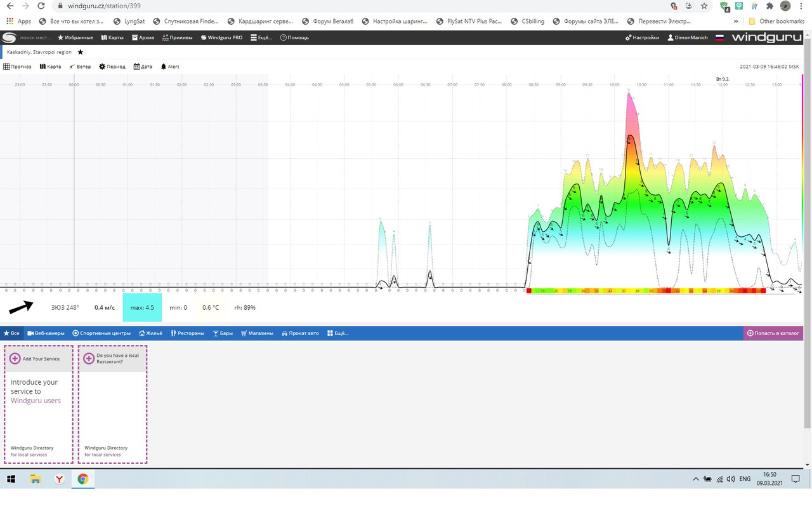Click the Windguru logo icon
812x508 pixels.
(x=8, y=37)
